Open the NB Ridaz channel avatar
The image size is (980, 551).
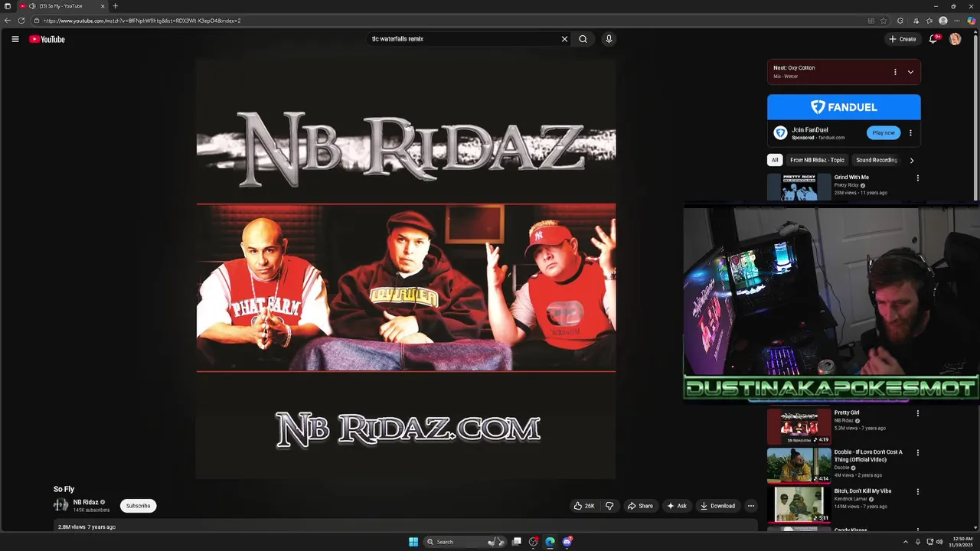point(60,505)
